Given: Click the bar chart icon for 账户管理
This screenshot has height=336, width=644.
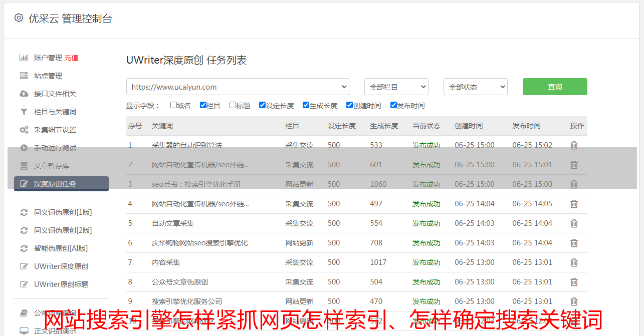Looking at the screenshot, I should pyautogui.click(x=24, y=58).
